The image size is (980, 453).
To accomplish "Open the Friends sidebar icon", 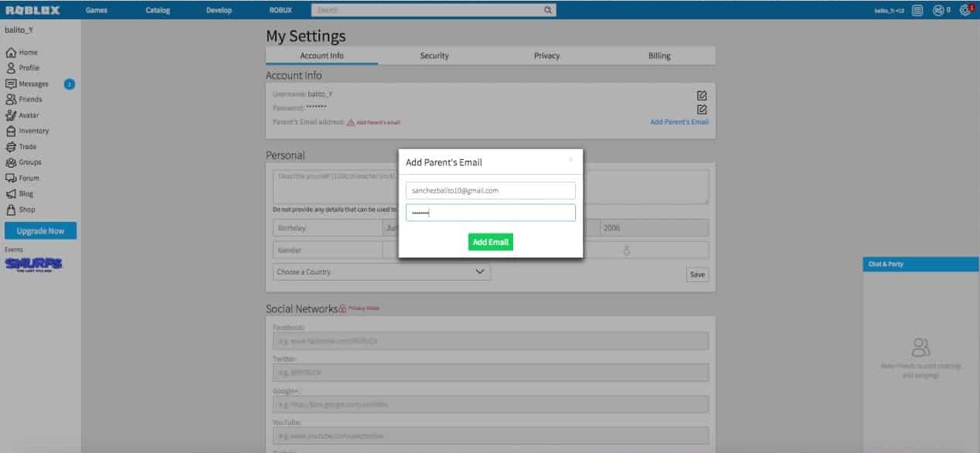I will click(x=11, y=100).
